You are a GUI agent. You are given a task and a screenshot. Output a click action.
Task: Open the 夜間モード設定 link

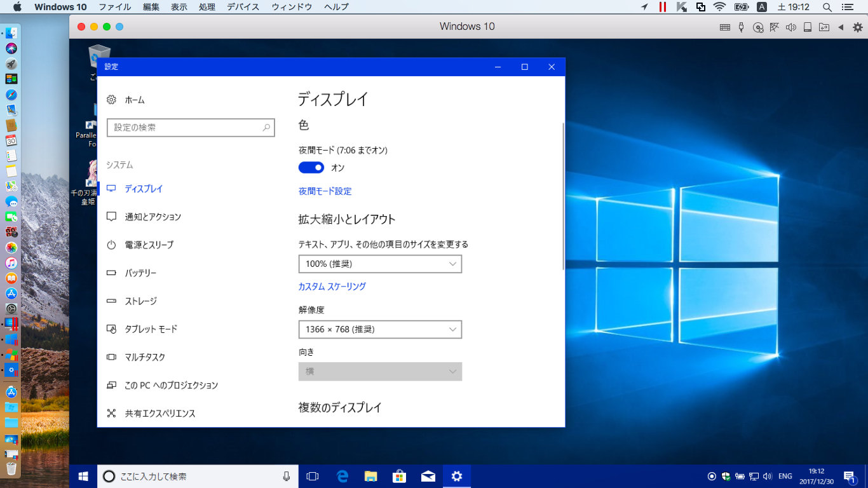tap(325, 191)
